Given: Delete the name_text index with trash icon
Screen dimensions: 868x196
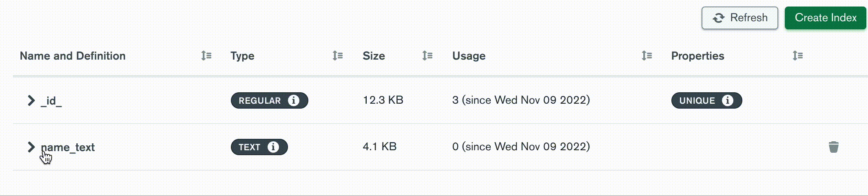Looking at the screenshot, I should pyautogui.click(x=833, y=147).
